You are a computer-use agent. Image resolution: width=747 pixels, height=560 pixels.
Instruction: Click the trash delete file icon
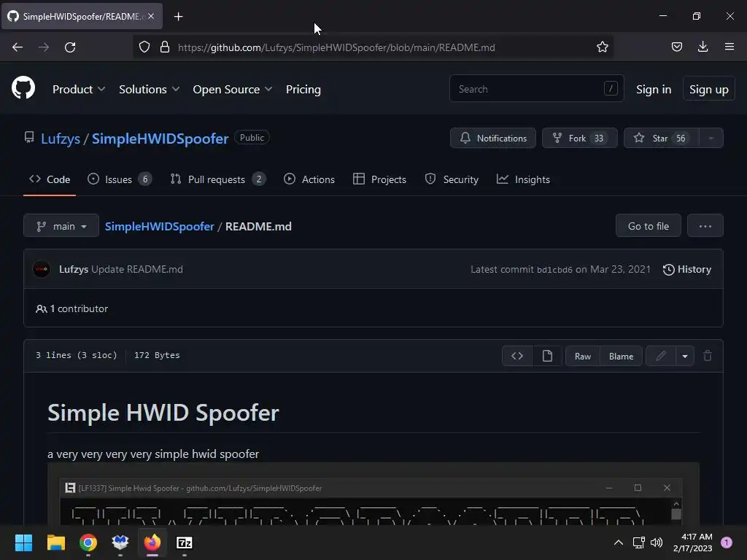click(708, 356)
